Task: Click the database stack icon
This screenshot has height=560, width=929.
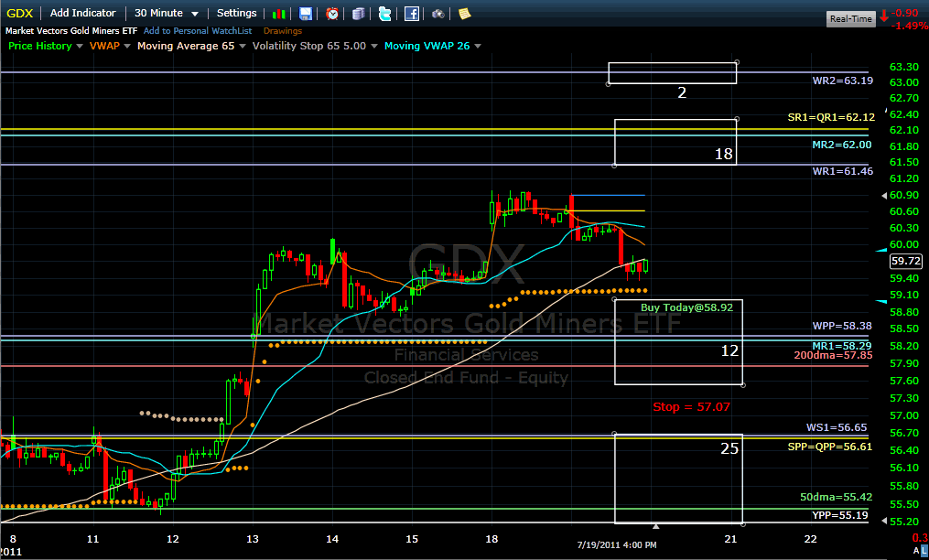Action: pos(358,14)
